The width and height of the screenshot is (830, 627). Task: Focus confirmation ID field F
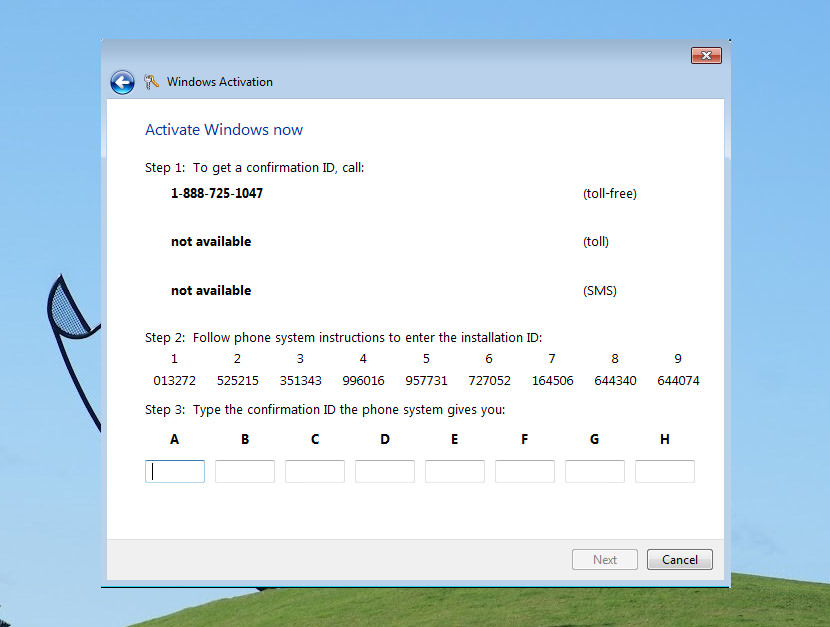[x=525, y=471]
